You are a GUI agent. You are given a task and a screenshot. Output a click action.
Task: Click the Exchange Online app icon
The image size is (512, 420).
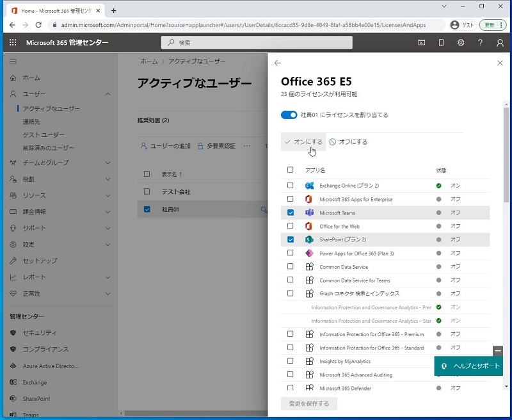309,186
